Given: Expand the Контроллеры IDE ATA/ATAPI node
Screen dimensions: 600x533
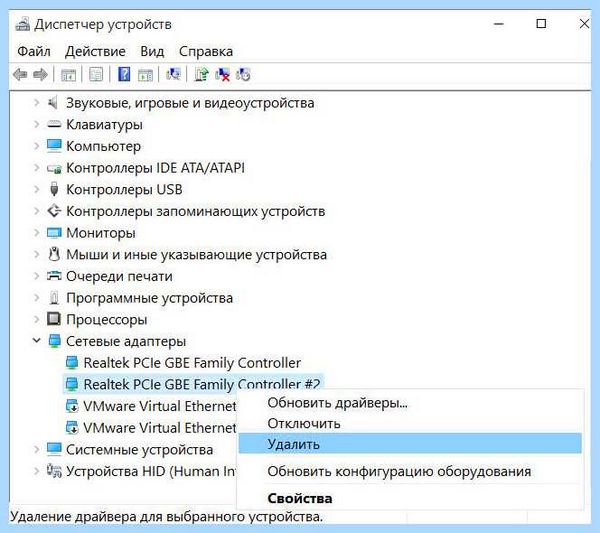Looking at the screenshot, I should (36, 168).
